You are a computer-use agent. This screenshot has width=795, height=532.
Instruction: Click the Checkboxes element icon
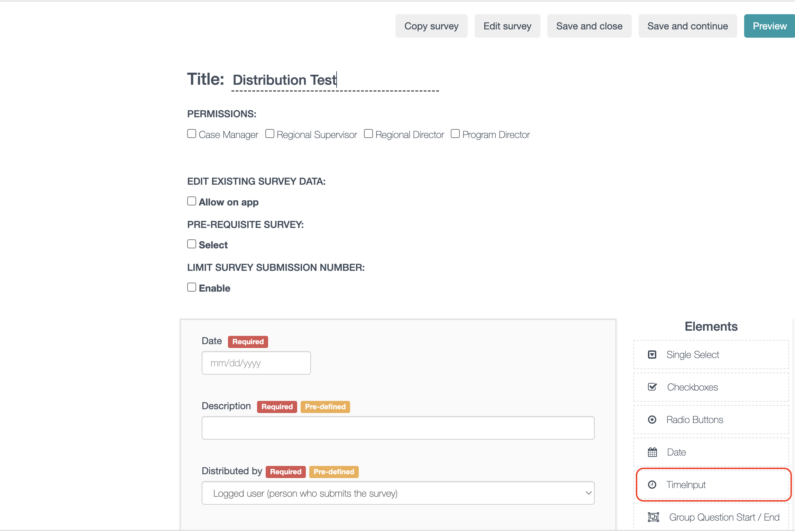click(x=652, y=387)
